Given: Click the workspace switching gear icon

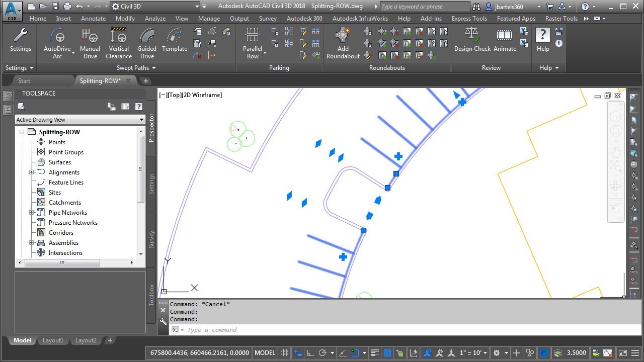Looking at the screenshot, I should point(497,353).
